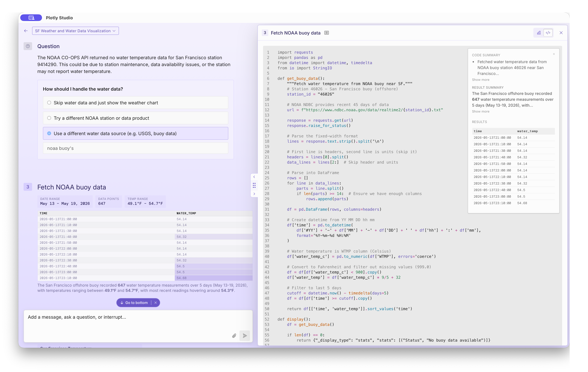The image size is (588, 372).
Task: Click the 'How should I handle the water data?' prompt
Action: pos(83,89)
